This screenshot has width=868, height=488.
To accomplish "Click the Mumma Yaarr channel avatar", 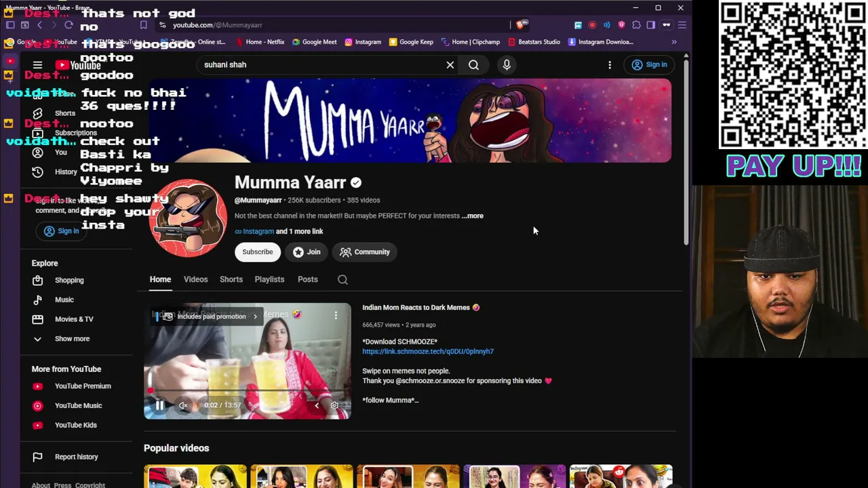I will 188,218.
